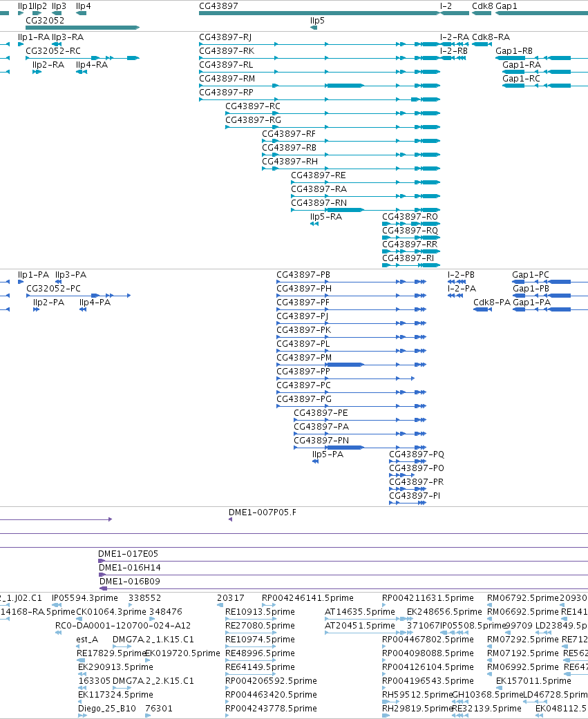Image resolution: width=588 pixels, height=719 pixels.
Task: Select the CG43897-RH transcript label
Action: pos(290,162)
